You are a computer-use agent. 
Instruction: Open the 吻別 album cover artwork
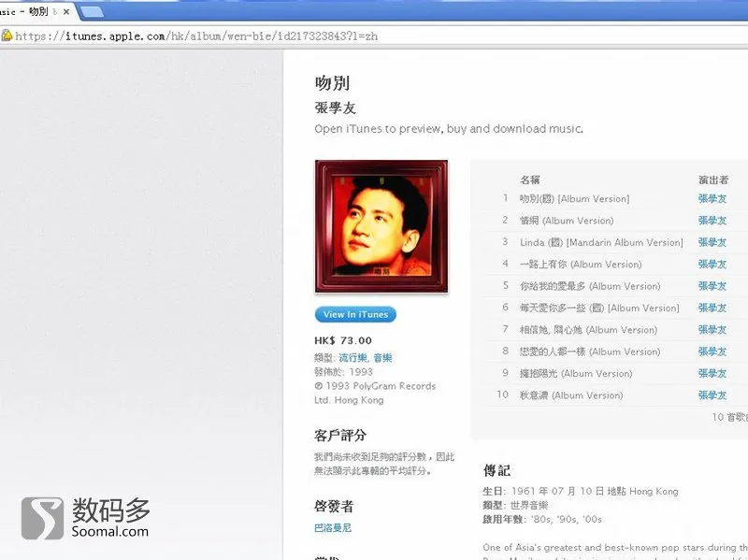click(381, 226)
